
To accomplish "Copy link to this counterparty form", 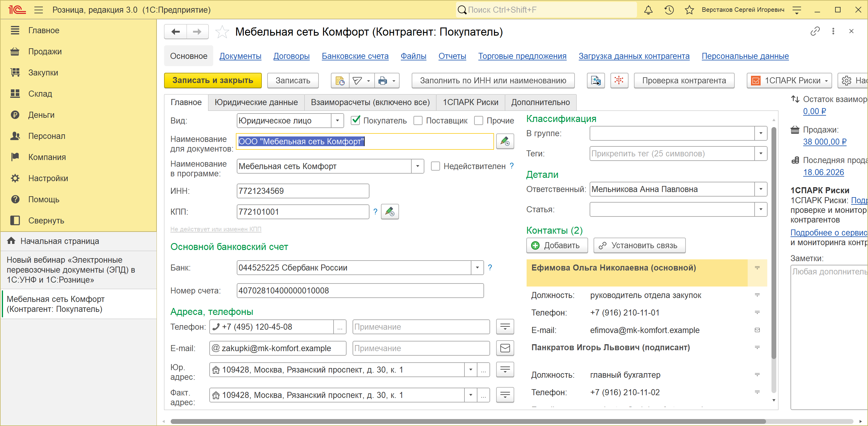I will (815, 31).
